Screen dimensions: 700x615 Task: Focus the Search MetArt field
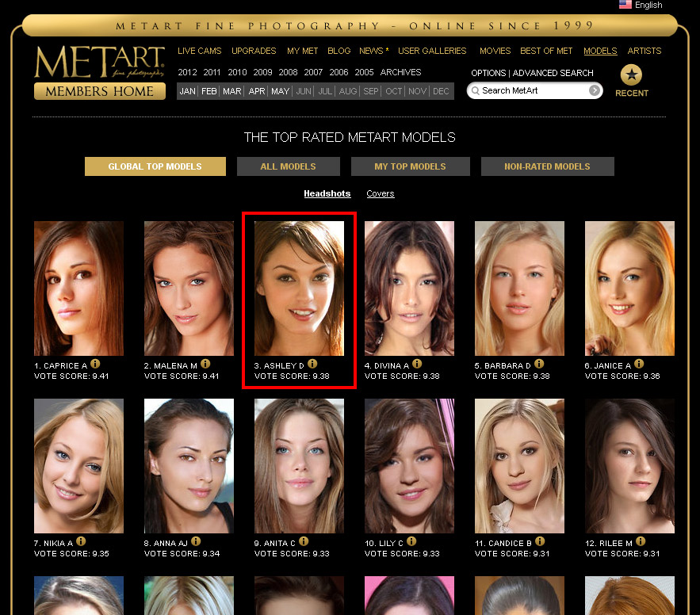coord(534,90)
